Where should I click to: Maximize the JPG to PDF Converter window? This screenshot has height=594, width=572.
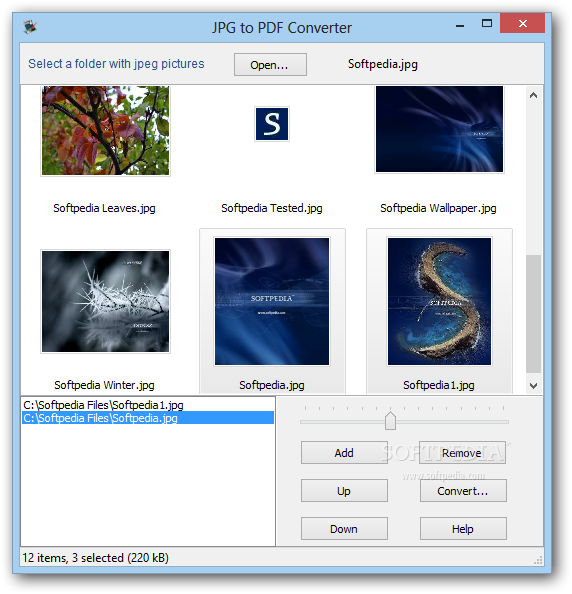coord(487,24)
